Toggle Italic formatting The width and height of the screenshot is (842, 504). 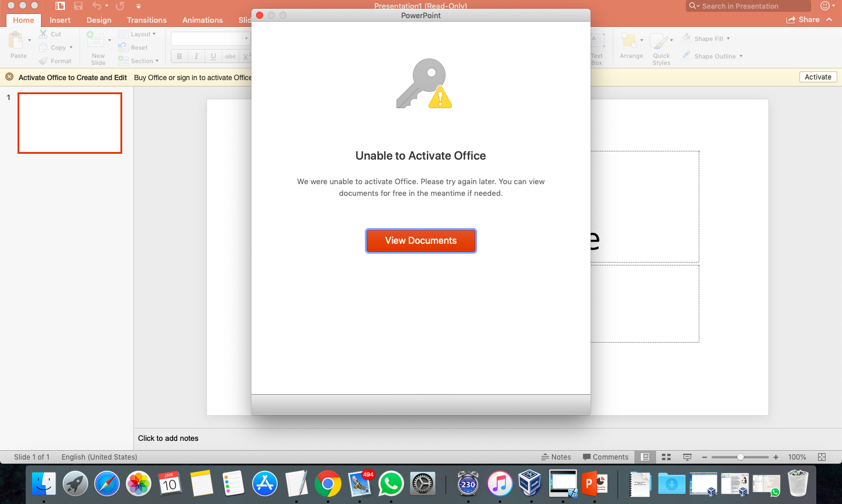click(196, 56)
